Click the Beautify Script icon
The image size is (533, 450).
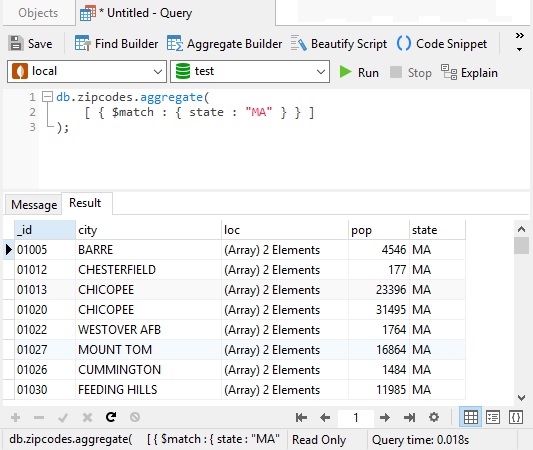coord(299,44)
